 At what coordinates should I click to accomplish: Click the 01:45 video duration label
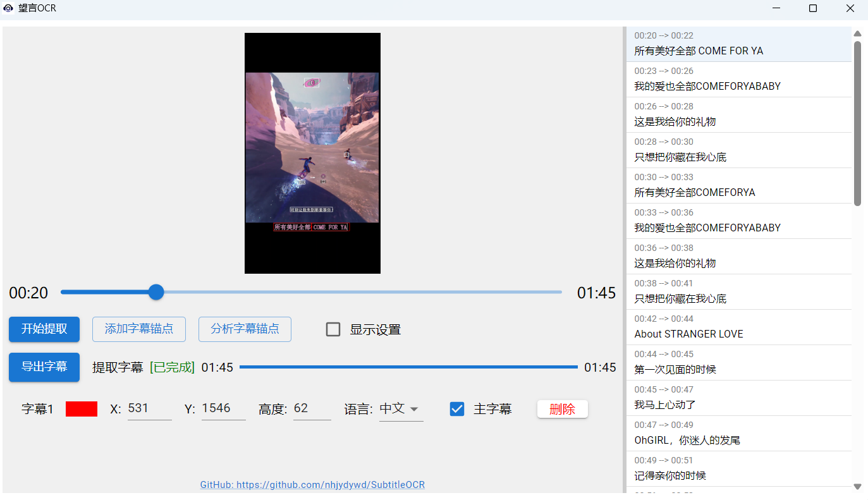coord(596,293)
